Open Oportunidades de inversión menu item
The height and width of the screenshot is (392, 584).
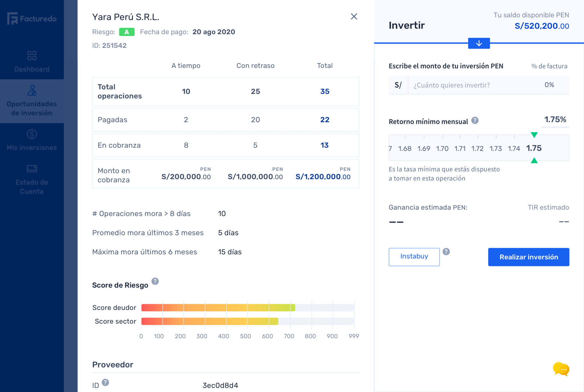32,101
